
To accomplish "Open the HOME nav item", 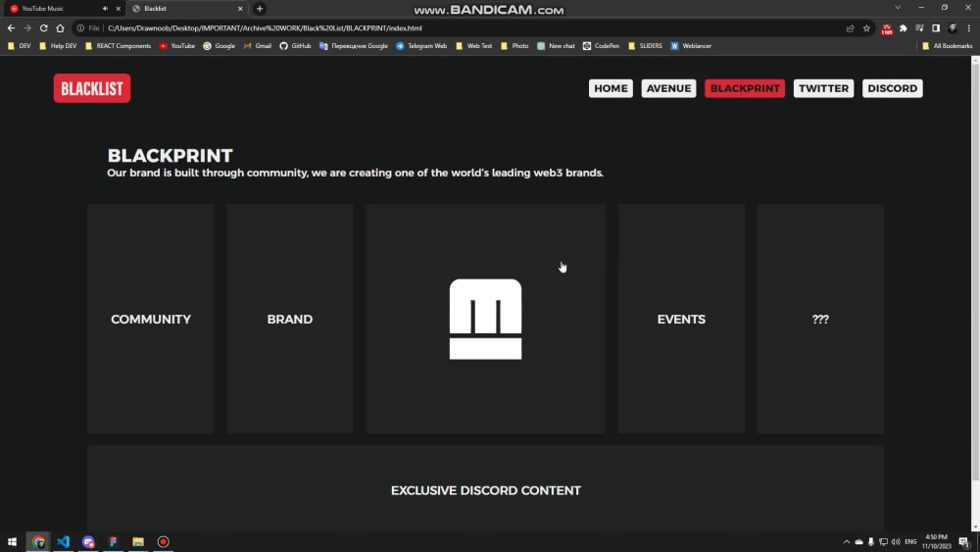I will coord(611,88).
